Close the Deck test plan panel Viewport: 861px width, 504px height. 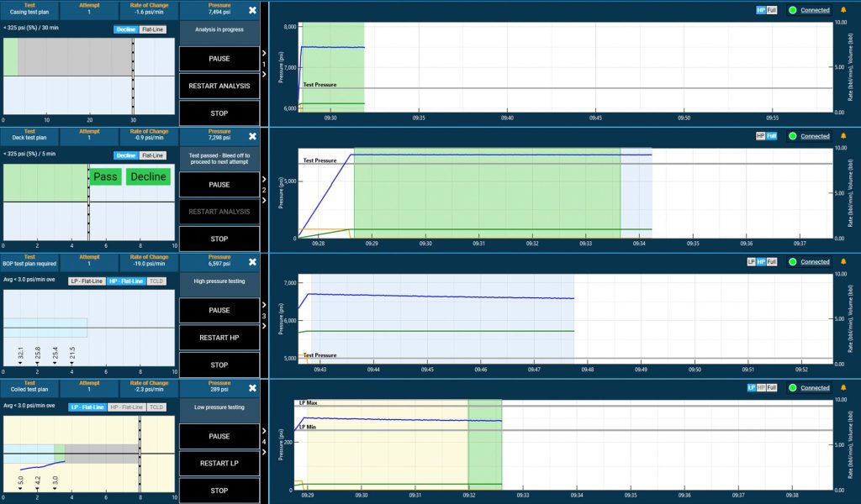coord(252,137)
